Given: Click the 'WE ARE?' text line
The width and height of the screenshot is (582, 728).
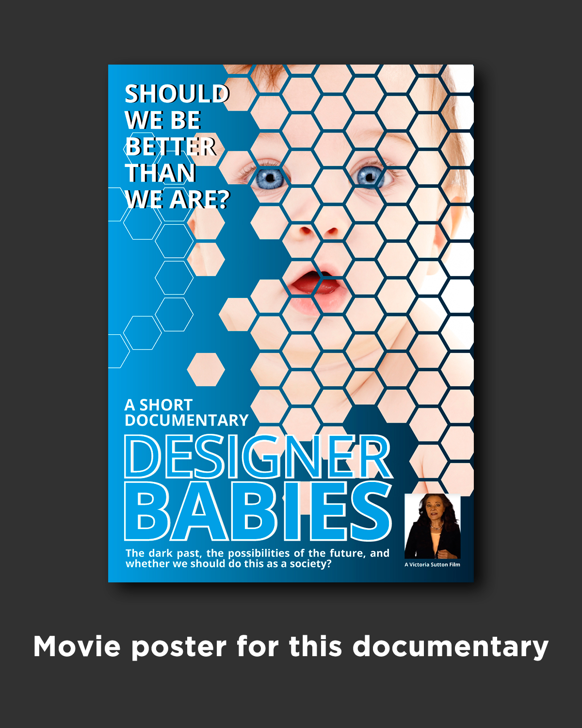Looking at the screenshot, I should pos(177,199).
